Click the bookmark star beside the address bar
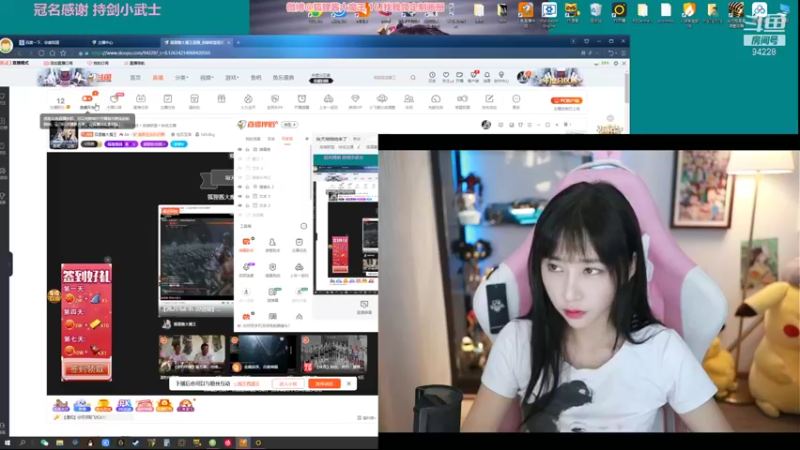The height and width of the screenshot is (450, 800). [63, 53]
